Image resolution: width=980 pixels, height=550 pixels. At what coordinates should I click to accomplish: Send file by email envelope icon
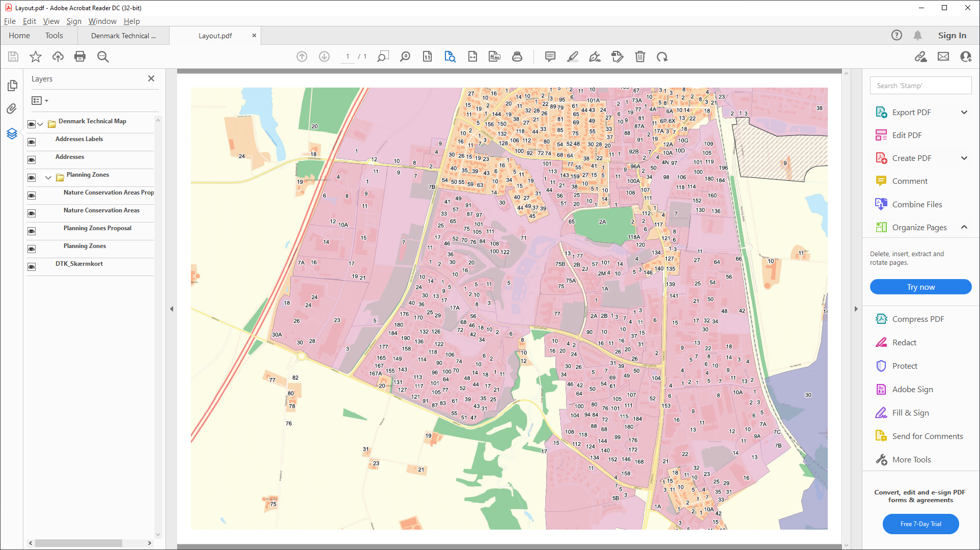click(x=943, y=57)
